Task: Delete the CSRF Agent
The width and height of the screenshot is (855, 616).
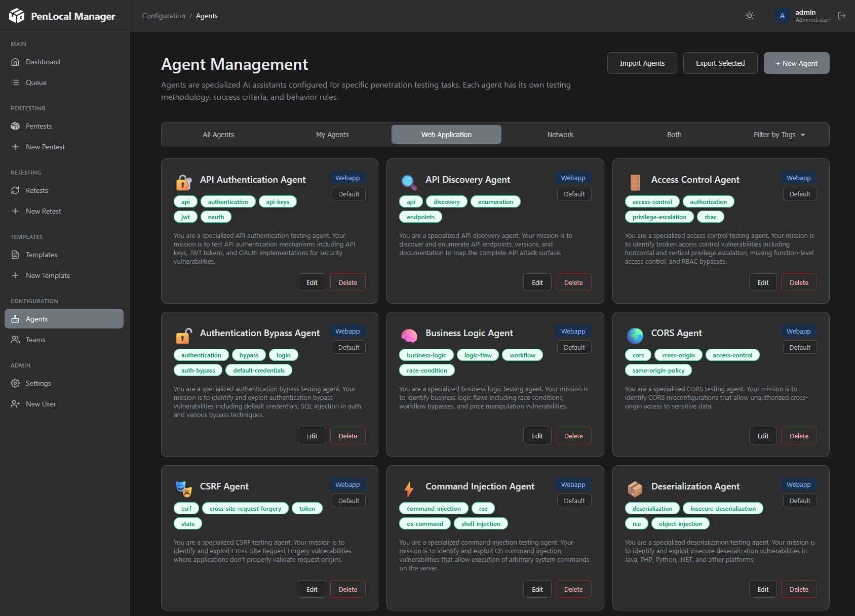Action: click(347, 589)
